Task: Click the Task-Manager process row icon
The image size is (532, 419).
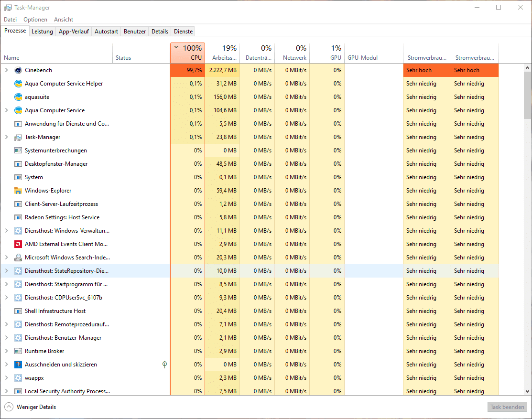Action: coord(18,137)
